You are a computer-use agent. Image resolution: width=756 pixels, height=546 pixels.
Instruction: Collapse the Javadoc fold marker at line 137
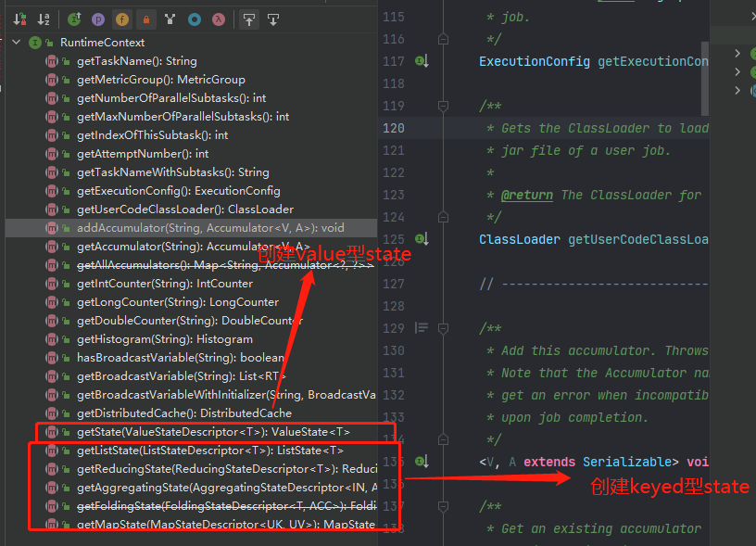pos(443,506)
